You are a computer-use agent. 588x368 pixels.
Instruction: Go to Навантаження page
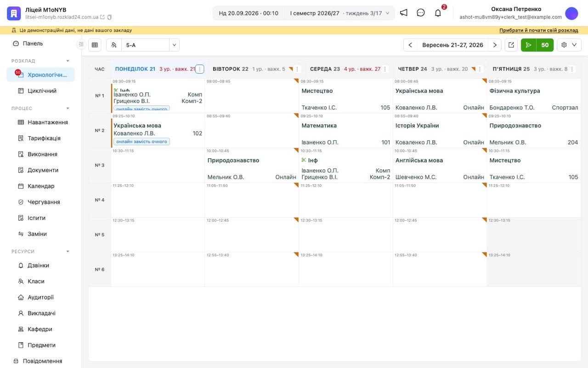tap(40, 122)
